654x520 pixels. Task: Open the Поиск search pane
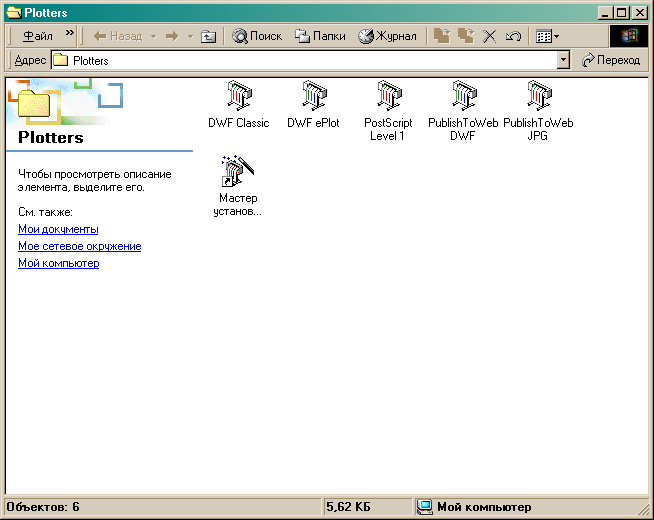pos(257,36)
